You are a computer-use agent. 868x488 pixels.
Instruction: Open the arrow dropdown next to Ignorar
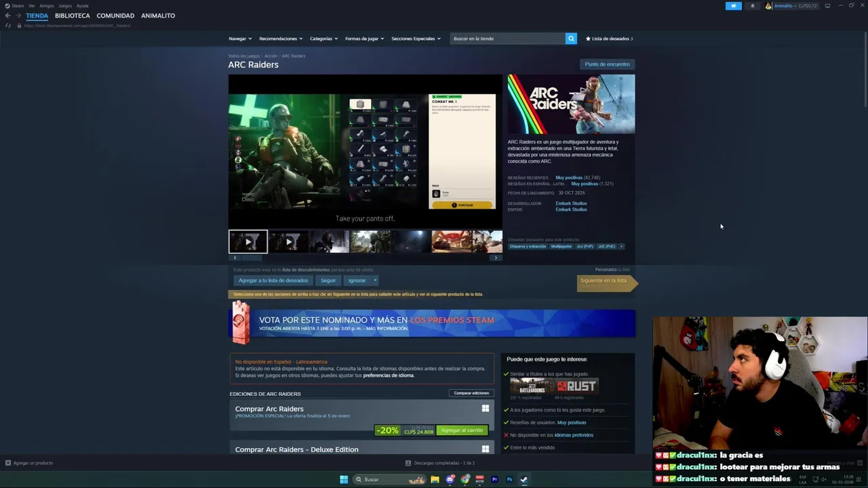click(x=374, y=281)
